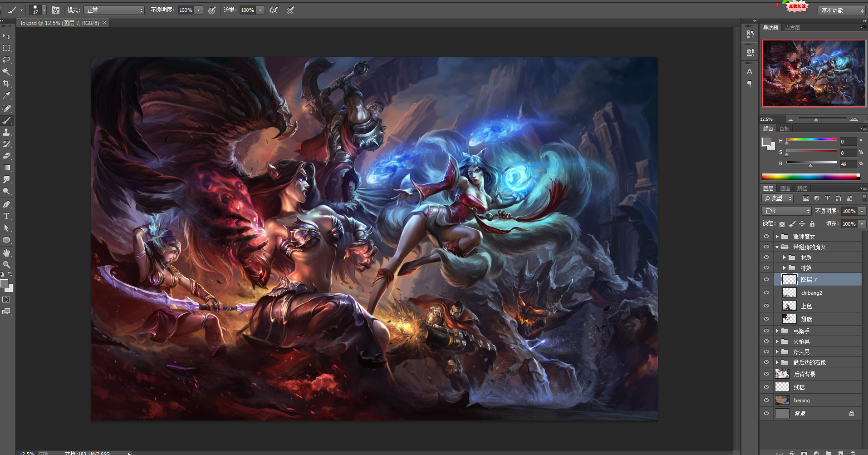Hide the 图层 7 layer
The image size is (868, 455).
click(x=766, y=280)
